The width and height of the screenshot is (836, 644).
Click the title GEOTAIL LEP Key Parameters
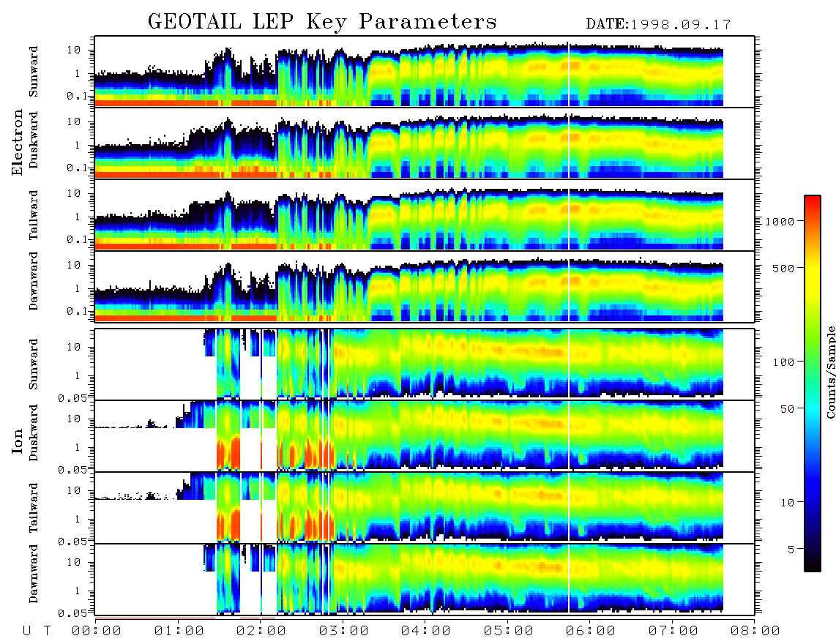coord(322,22)
